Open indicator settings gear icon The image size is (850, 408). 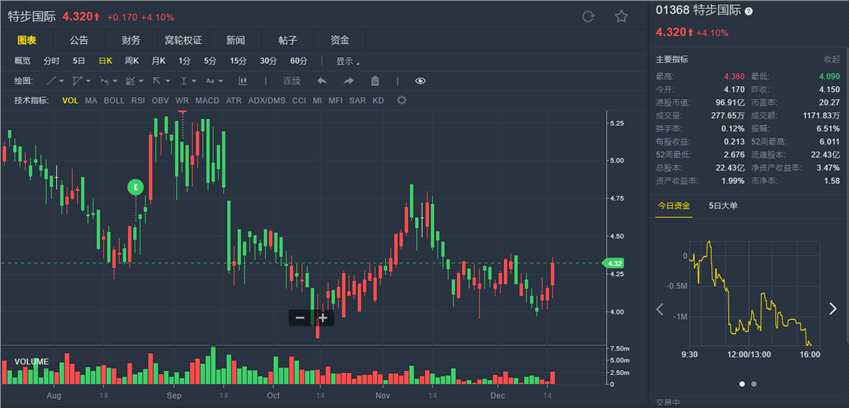401,100
